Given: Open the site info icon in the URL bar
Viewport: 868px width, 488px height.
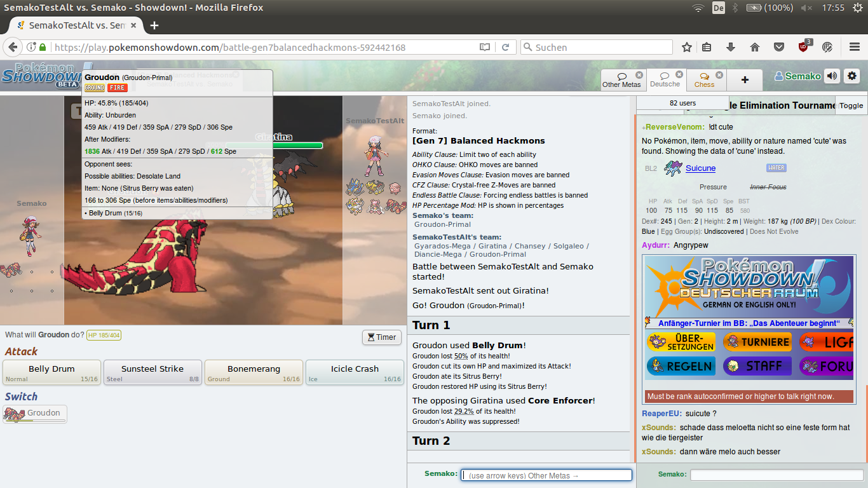Looking at the screenshot, I should pos(31,47).
